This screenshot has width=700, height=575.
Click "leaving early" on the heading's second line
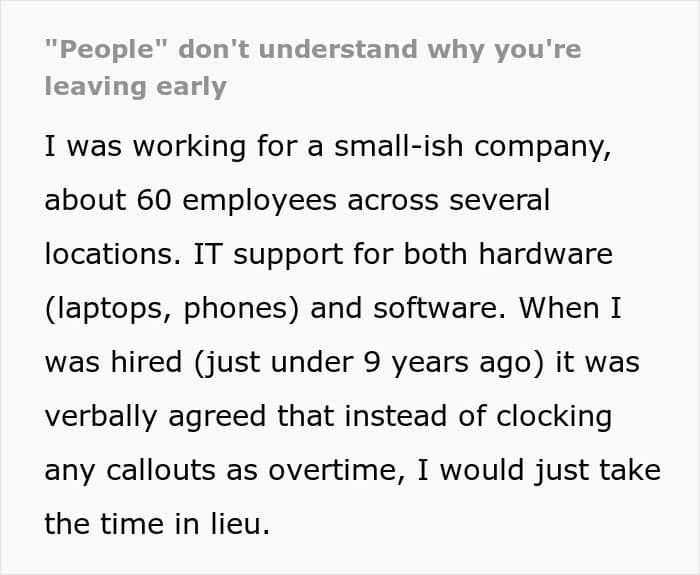[x=136, y=87]
